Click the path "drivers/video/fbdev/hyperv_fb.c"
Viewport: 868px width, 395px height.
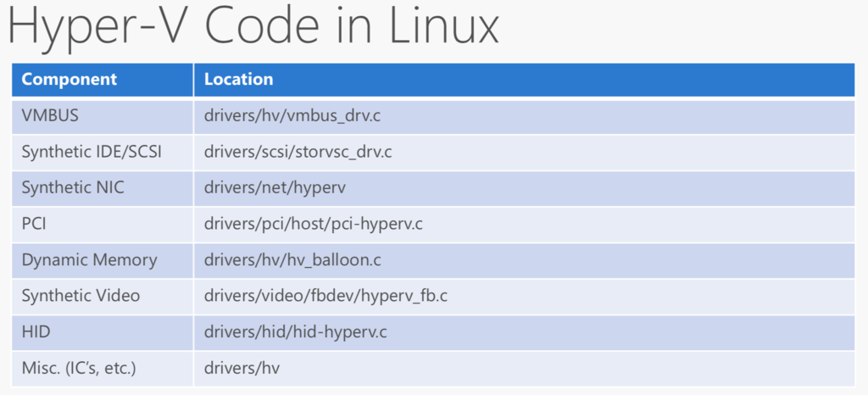[x=325, y=297]
